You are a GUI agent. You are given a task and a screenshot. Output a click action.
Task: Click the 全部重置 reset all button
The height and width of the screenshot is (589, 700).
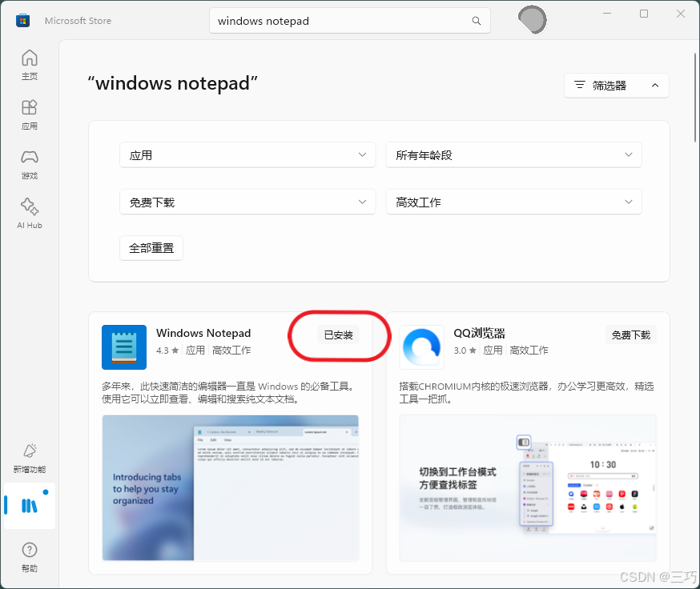click(151, 247)
